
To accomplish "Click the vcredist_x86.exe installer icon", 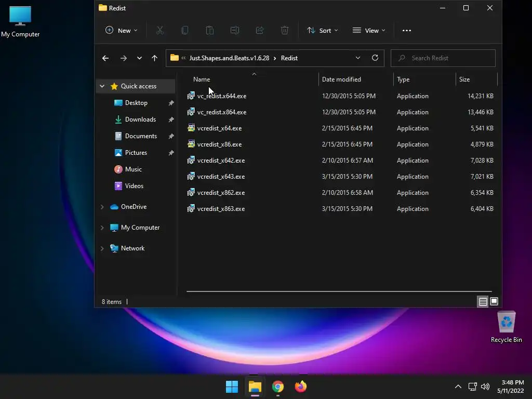I will coord(191,144).
